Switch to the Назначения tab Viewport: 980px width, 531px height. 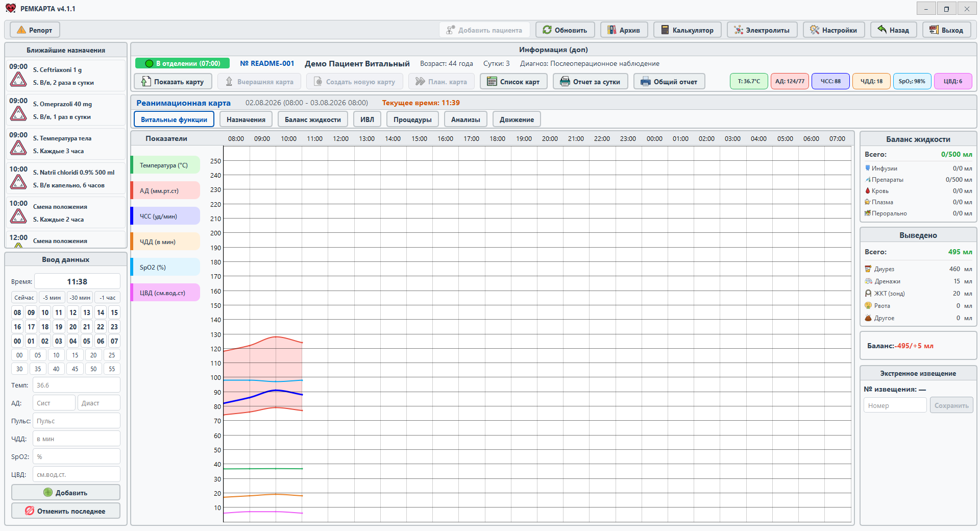coord(246,119)
